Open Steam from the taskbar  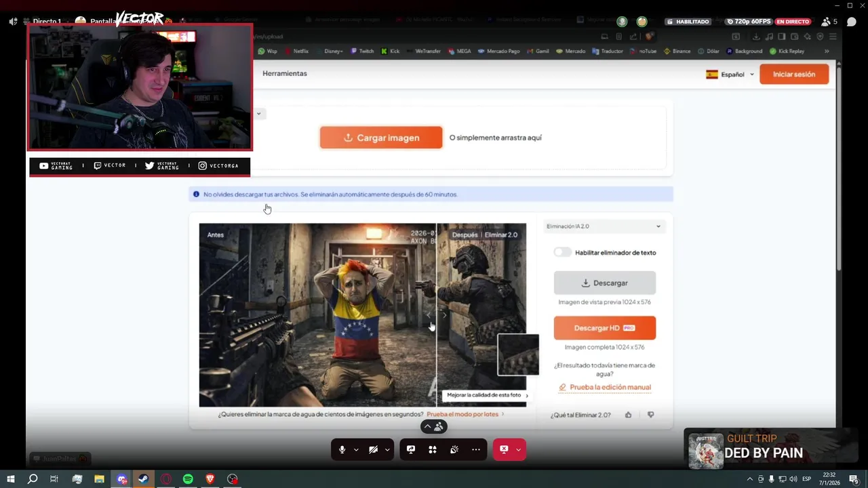click(143, 479)
